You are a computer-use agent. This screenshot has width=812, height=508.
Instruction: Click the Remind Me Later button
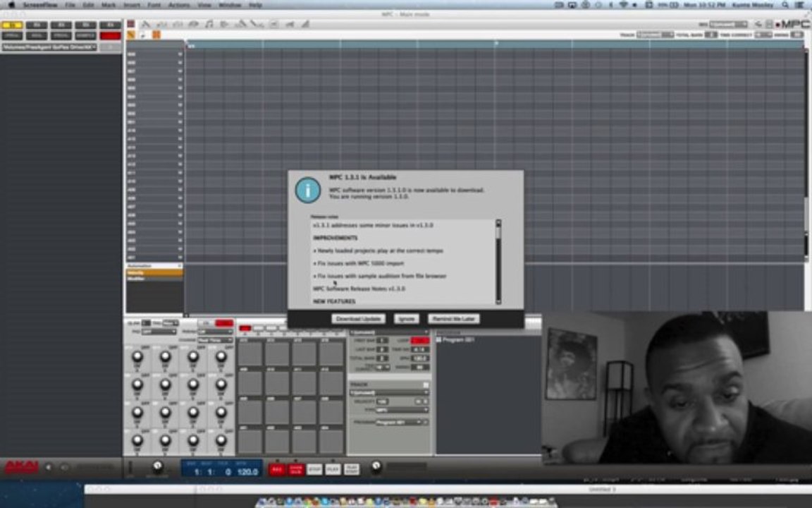point(454,319)
